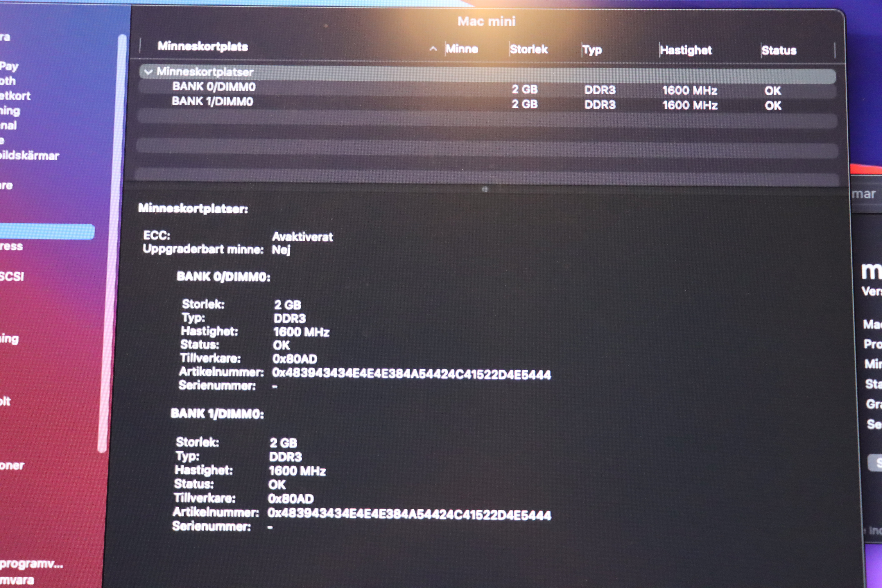Sort by the Storlek column header
The height and width of the screenshot is (588, 882).
pos(529,49)
